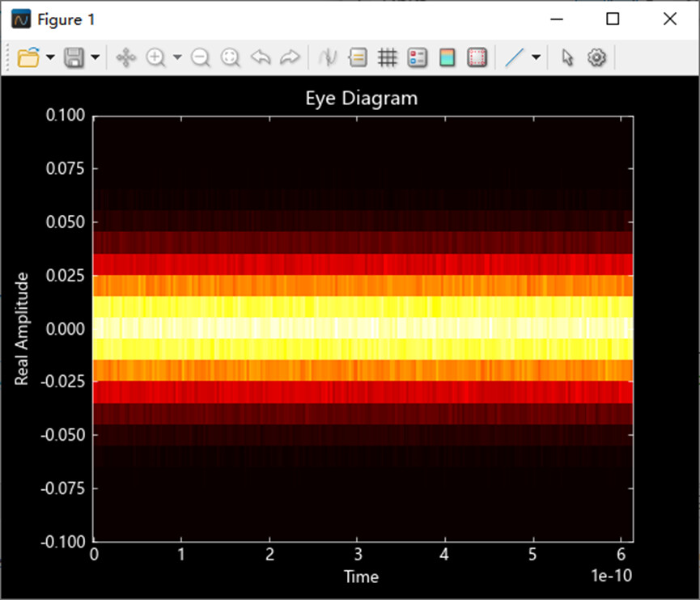Fit the plot with zoom-to-extent icon
This screenshot has height=600, width=700.
[231, 57]
